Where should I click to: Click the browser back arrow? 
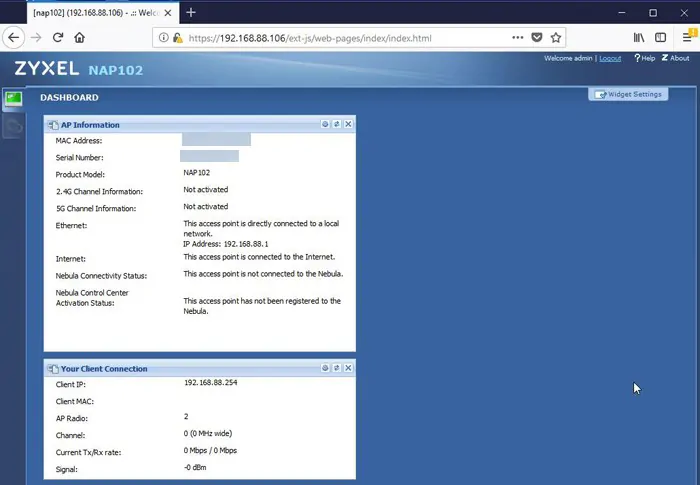[14, 37]
